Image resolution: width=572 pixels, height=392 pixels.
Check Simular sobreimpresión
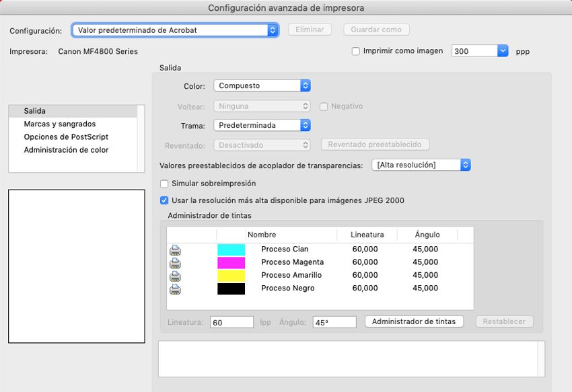(x=163, y=183)
